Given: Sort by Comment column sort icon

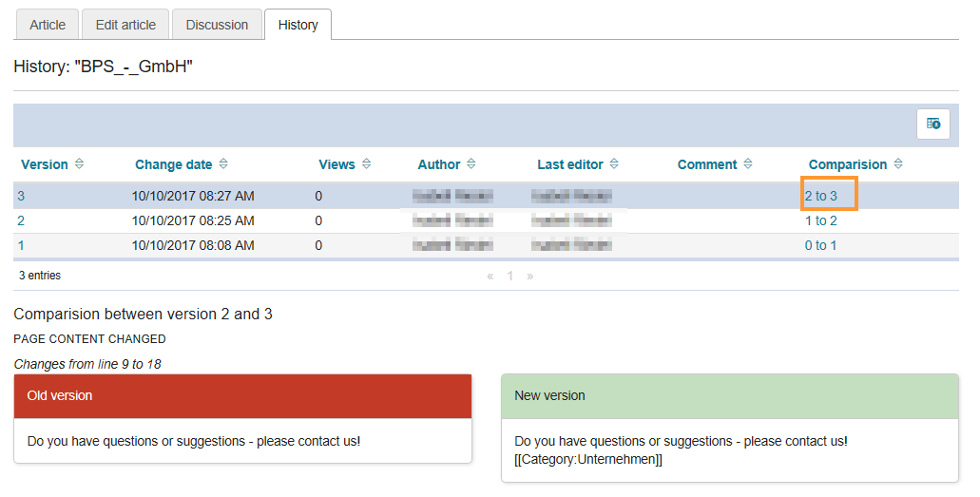Looking at the screenshot, I should point(747,164).
